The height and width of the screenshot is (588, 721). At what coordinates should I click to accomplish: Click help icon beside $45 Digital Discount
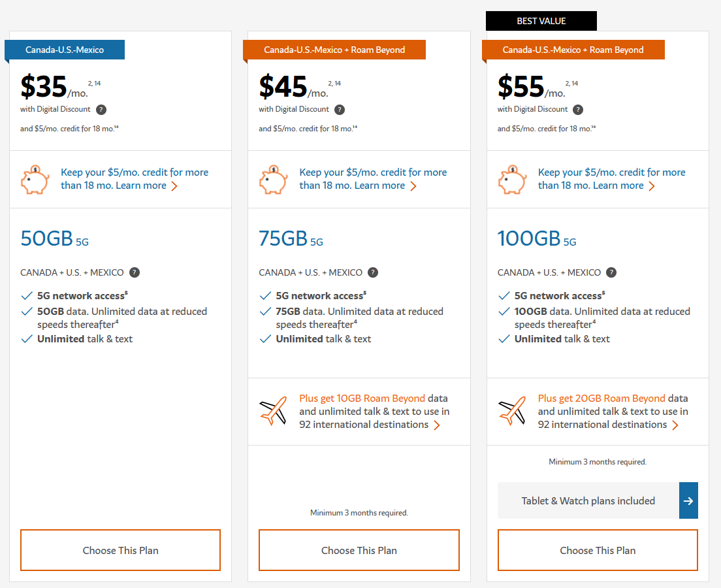pyautogui.click(x=340, y=110)
